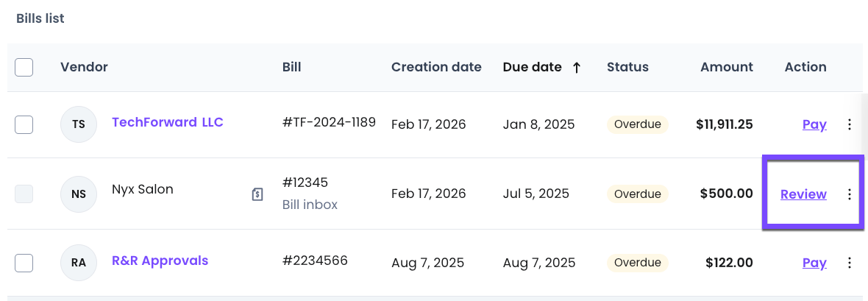
Task: Click the Due date sort arrow
Action: coord(577,67)
